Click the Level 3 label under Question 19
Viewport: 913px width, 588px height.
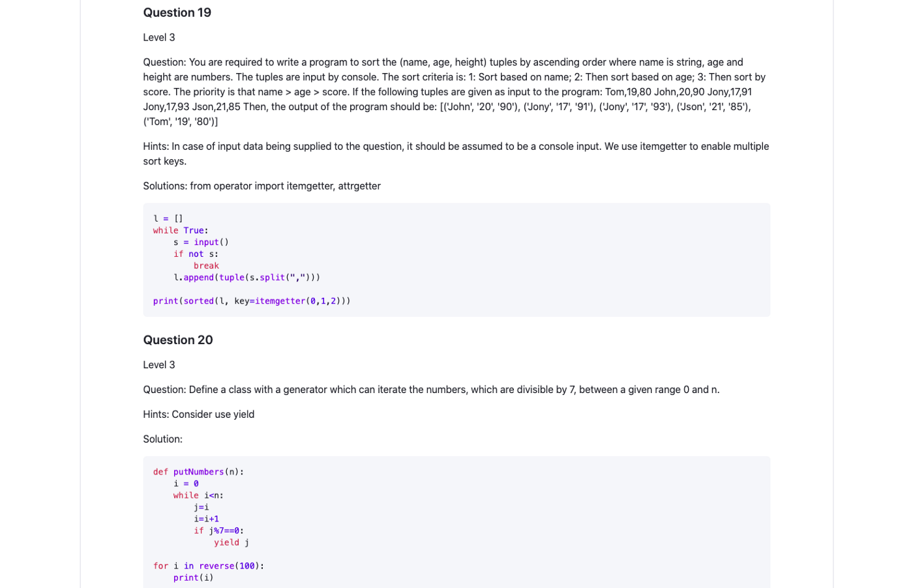click(159, 37)
